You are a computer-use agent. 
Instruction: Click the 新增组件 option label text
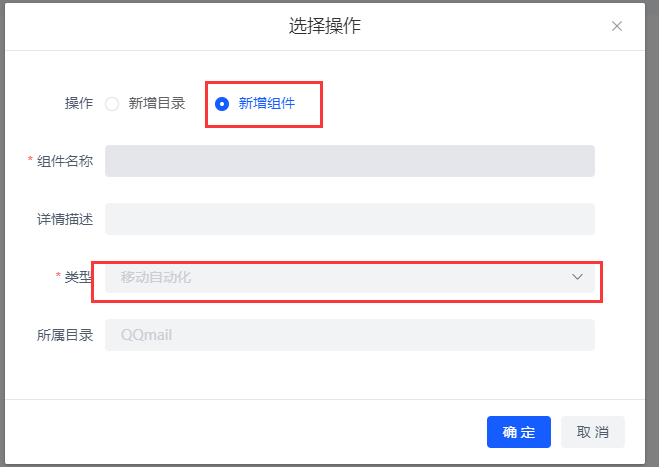coord(267,103)
